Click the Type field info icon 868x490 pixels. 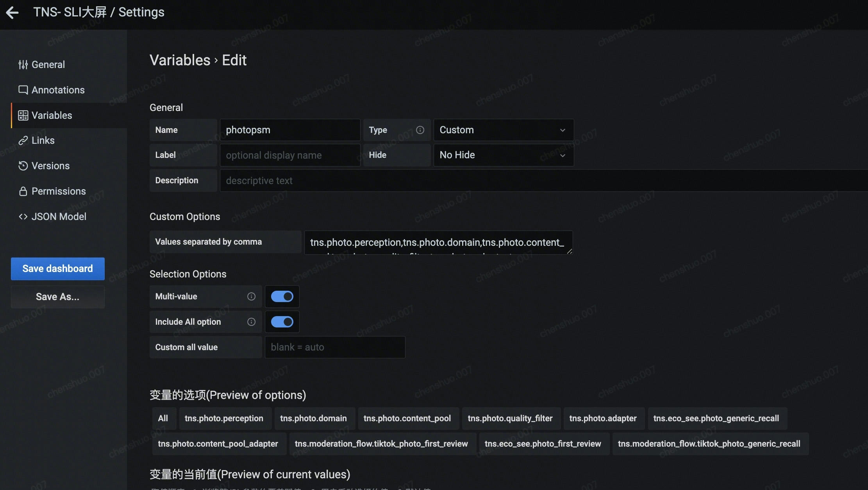point(420,130)
